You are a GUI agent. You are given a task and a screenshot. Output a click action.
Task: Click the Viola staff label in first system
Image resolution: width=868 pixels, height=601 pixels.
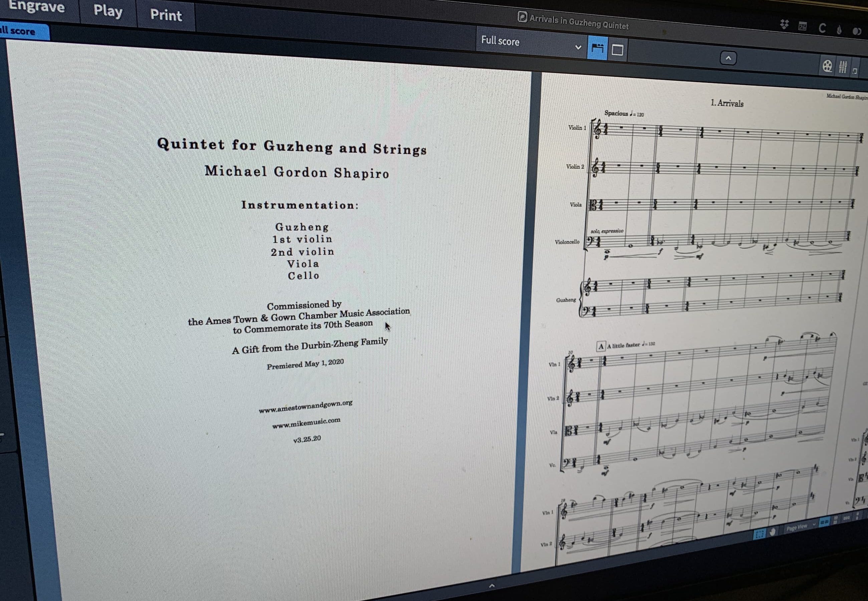click(x=576, y=205)
